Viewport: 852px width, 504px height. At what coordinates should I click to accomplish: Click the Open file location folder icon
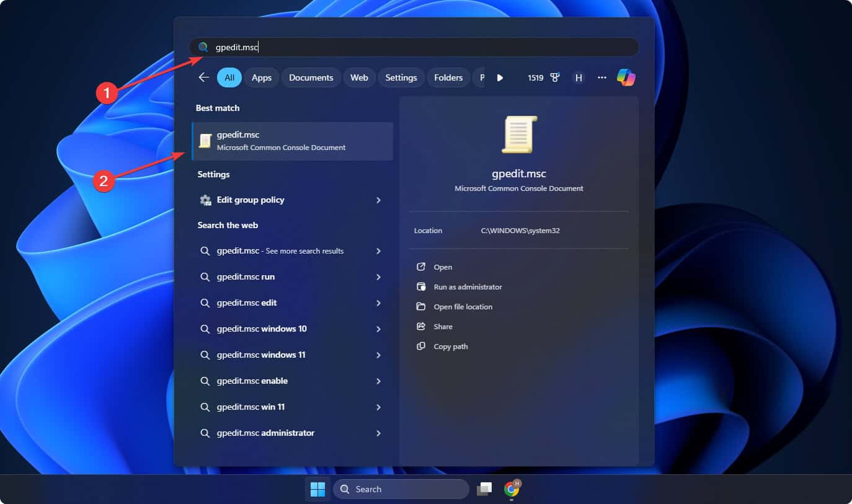pyautogui.click(x=421, y=306)
